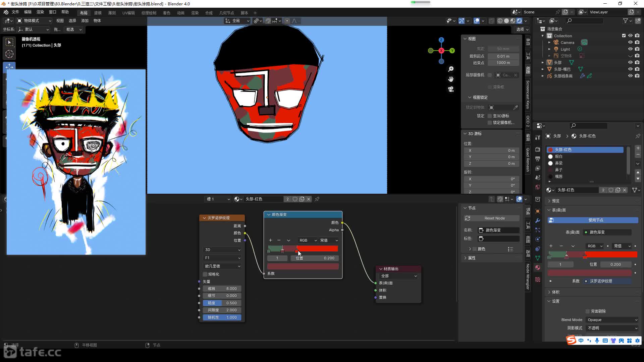The height and width of the screenshot is (362, 644).
Task: Click the outliner filter funnel icon
Action: [x=626, y=21]
